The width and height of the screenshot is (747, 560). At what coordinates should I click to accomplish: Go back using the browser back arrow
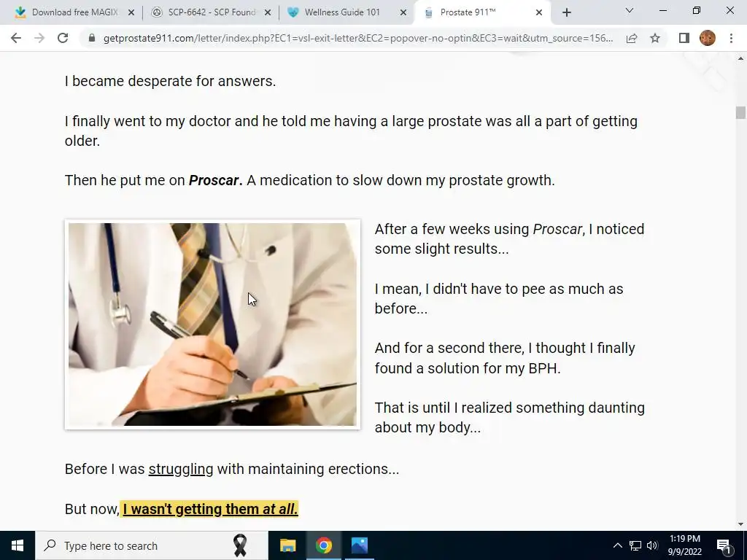coord(16,38)
